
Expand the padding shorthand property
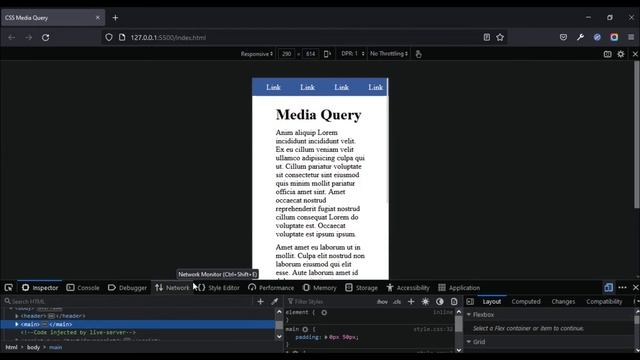(326, 337)
